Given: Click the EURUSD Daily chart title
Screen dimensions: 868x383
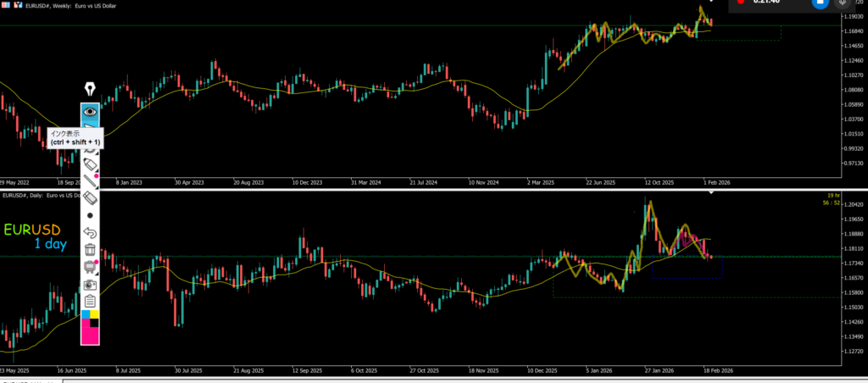Looking at the screenshot, I should (42, 197).
